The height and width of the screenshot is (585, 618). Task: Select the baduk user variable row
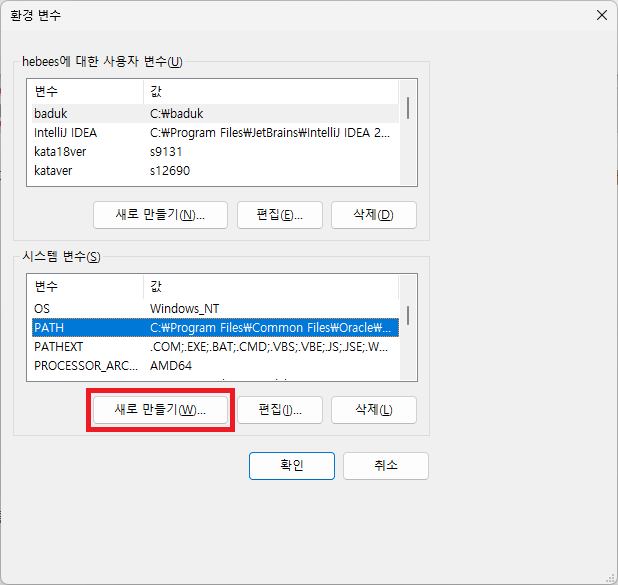pyautogui.click(x=215, y=114)
